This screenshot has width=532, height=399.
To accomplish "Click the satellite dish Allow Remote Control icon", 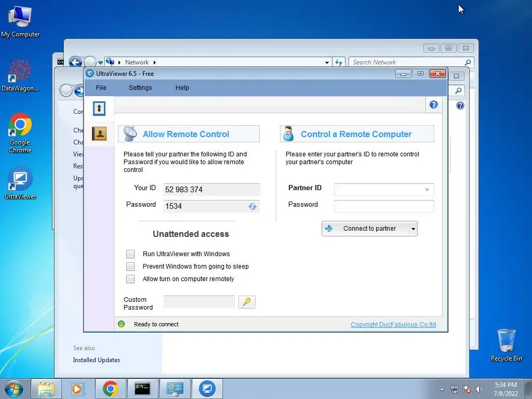I will tap(130, 134).
